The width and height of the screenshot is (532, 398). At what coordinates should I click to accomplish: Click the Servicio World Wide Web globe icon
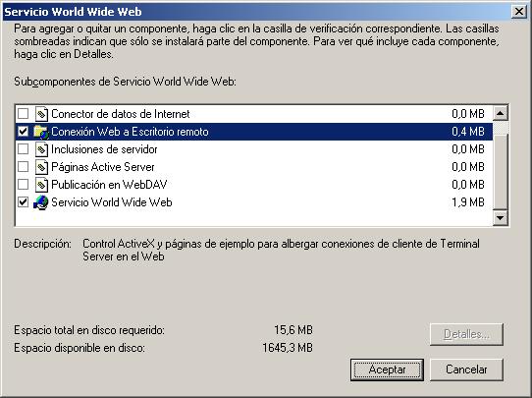click(41, 202)
